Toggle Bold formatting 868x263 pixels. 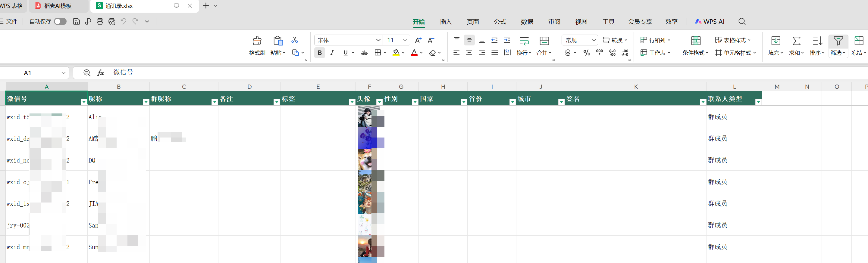point(319,53)
